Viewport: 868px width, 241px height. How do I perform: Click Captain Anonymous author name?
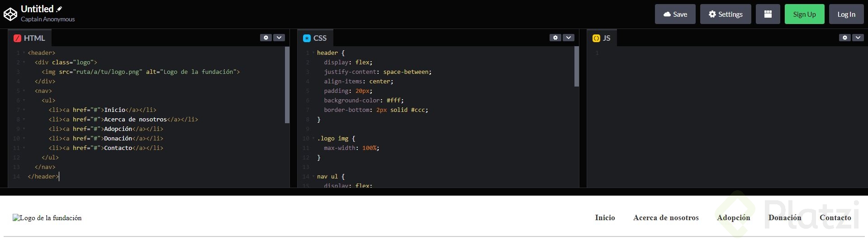pyautogui.click(x=48, y=19)
